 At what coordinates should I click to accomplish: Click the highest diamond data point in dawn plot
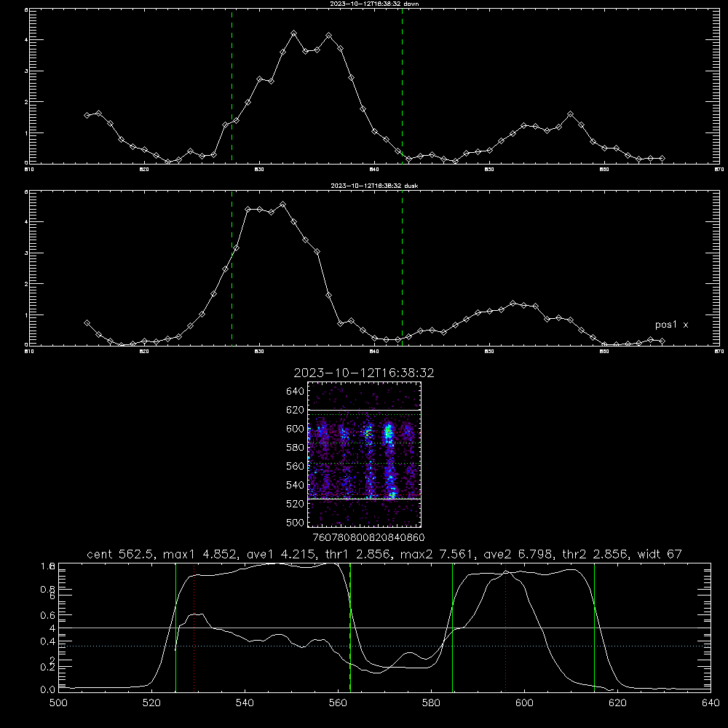[294, 33]
